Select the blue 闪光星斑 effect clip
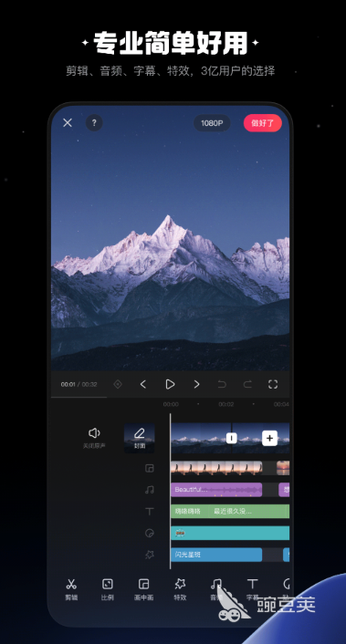Image resolution: width=346 pixels, height=644 pixels. (216, 555)
